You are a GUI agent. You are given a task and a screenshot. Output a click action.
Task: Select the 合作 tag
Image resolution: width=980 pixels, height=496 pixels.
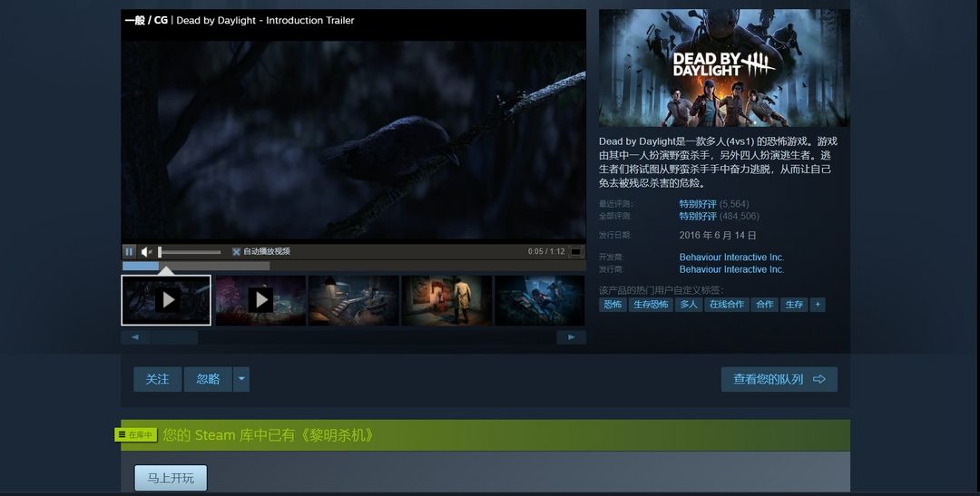point(764,305)
